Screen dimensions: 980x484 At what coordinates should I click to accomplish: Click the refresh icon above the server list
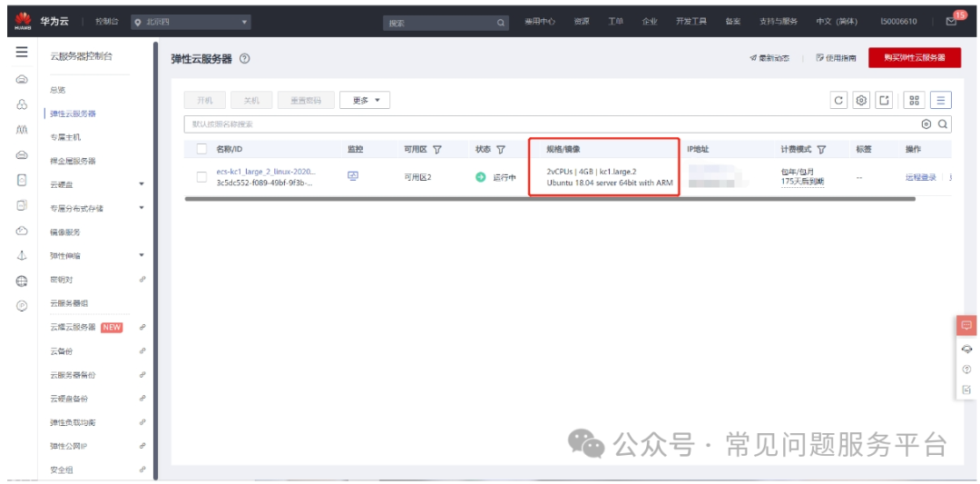[838, 100]
